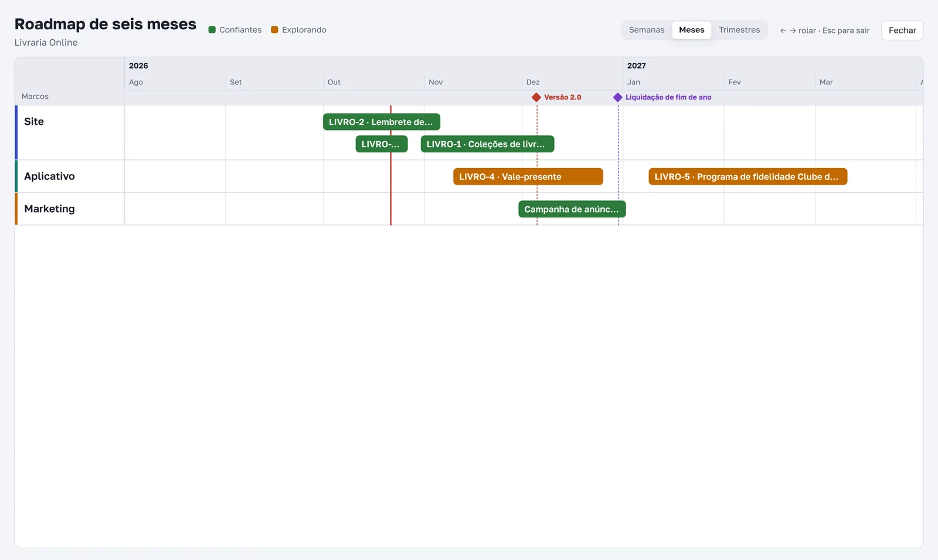Open the LIVRO-1 Coleções de livros bar
Viewport: 938px width, 560px height.
[x=487, y=144]
